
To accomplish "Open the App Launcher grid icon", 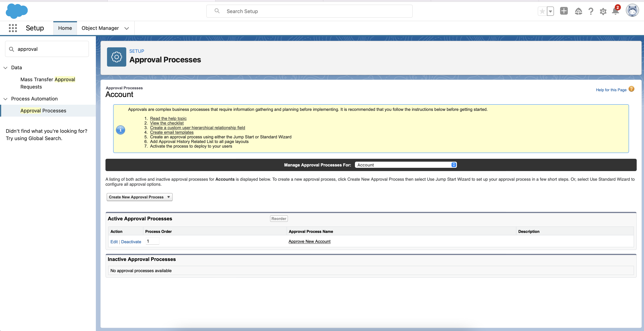I will (13, 28).
